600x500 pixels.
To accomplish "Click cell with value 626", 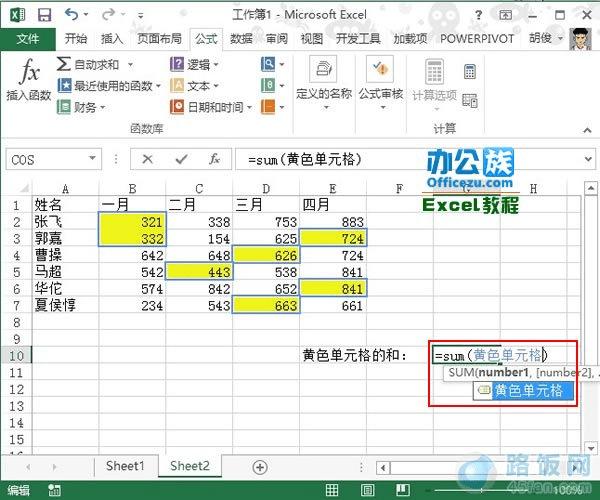I will (x=266, y=255).
